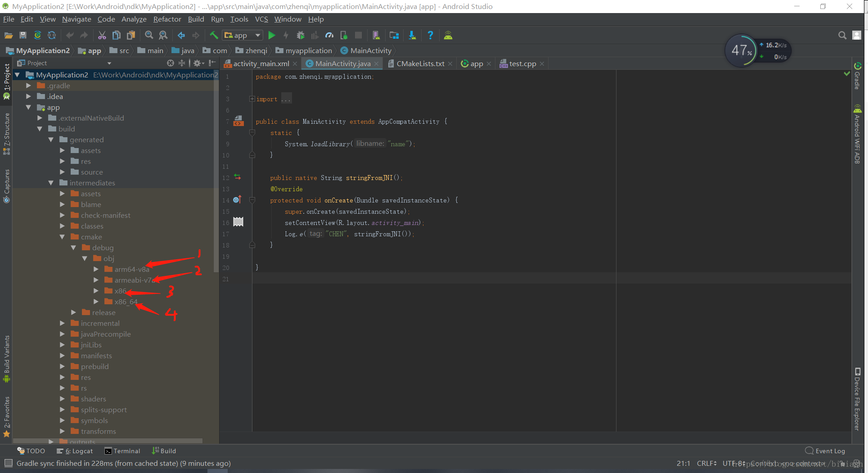Open the Gradle side panel
Viewport: 868px width, 473px height.
pos(857,76)
